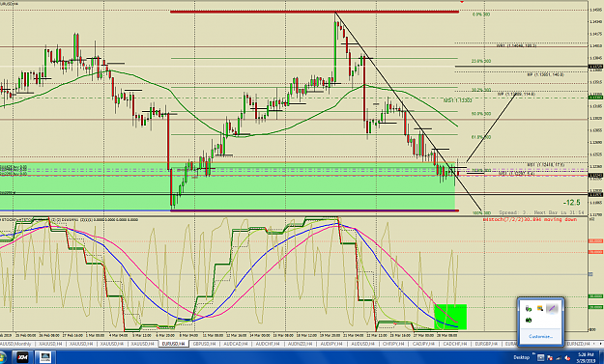Select the black descending trendline on chart
Viewport: 604px width, 364px height.
[409, 112]
